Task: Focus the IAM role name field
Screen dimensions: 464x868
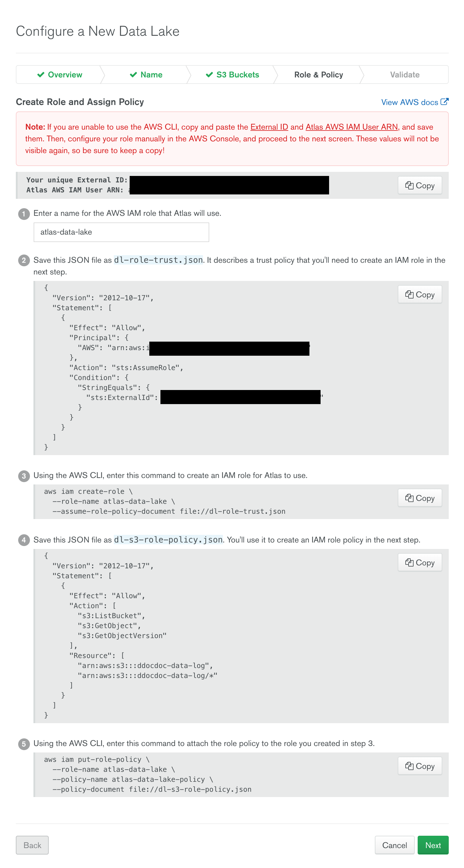Action: [x=121, y=232]
